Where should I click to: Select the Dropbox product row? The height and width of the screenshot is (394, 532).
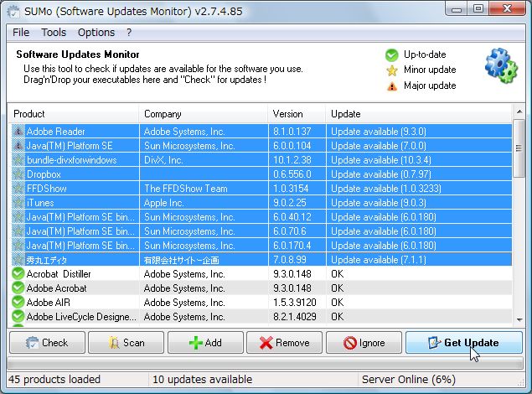point(261,174)
